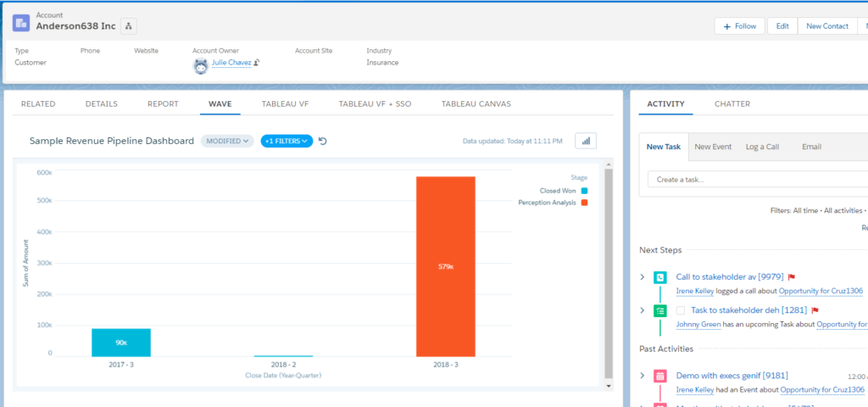Click the scrollbar up arrow on dashboard
The width and height of the screenshot is (868, 407).
click(x=609, y=164)
